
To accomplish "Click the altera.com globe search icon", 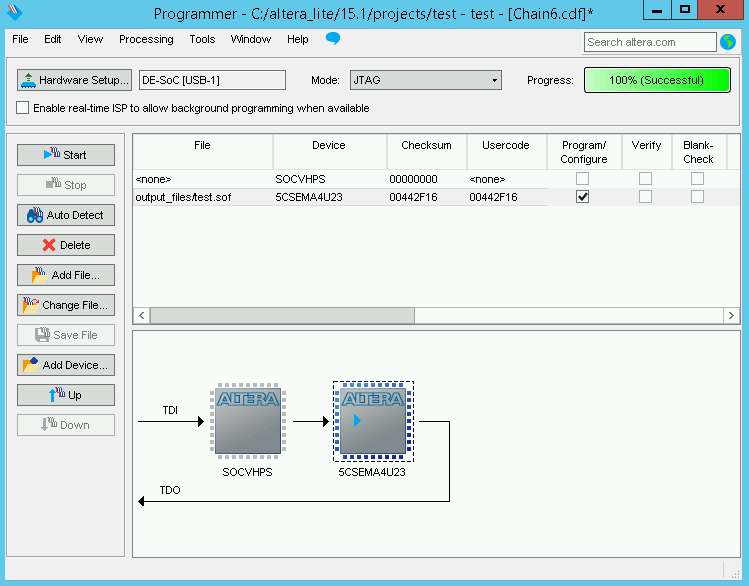I will point(728,42).
